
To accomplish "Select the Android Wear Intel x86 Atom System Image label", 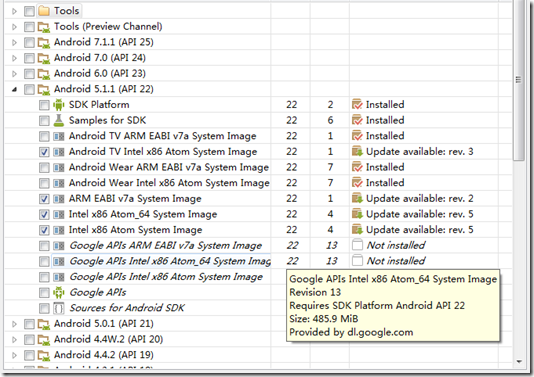I will pyautogui.click(x=169, y=183).
